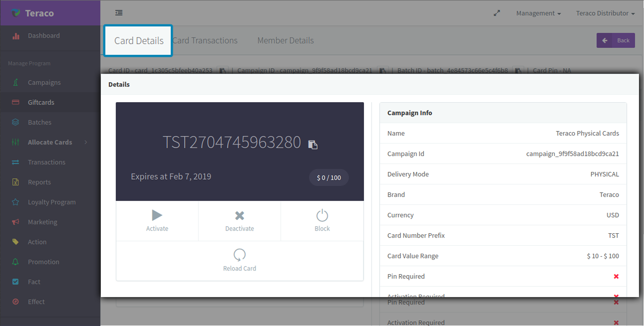Click the Activate play icon

point(157,215)
